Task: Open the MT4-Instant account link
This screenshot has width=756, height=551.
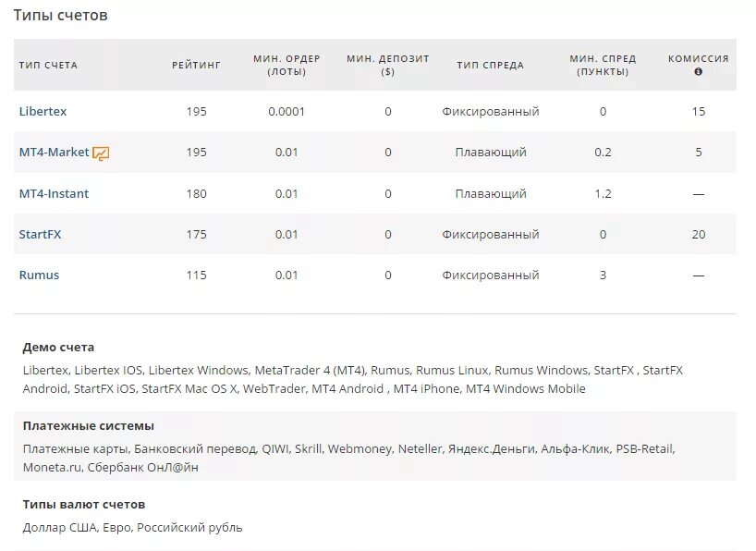Action: pyautogui.click(x=54, y=194)
